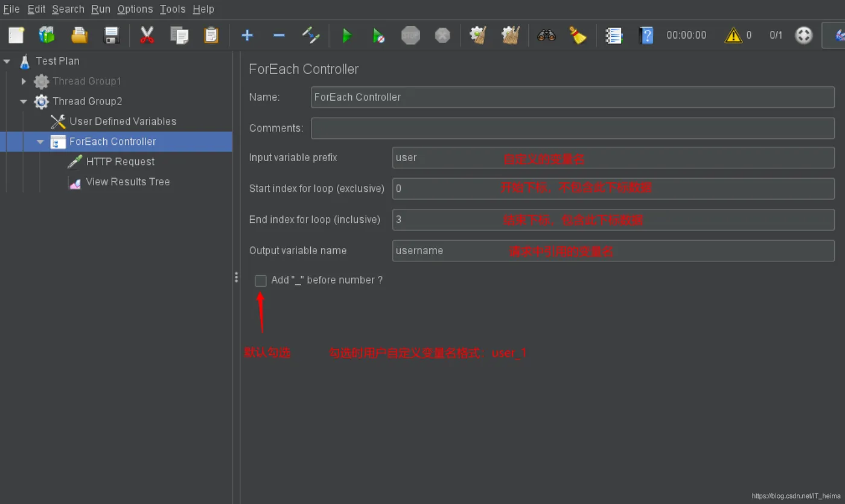Save the test plan with floppy icon
The image size is (845, 504).
click(112, 36)
